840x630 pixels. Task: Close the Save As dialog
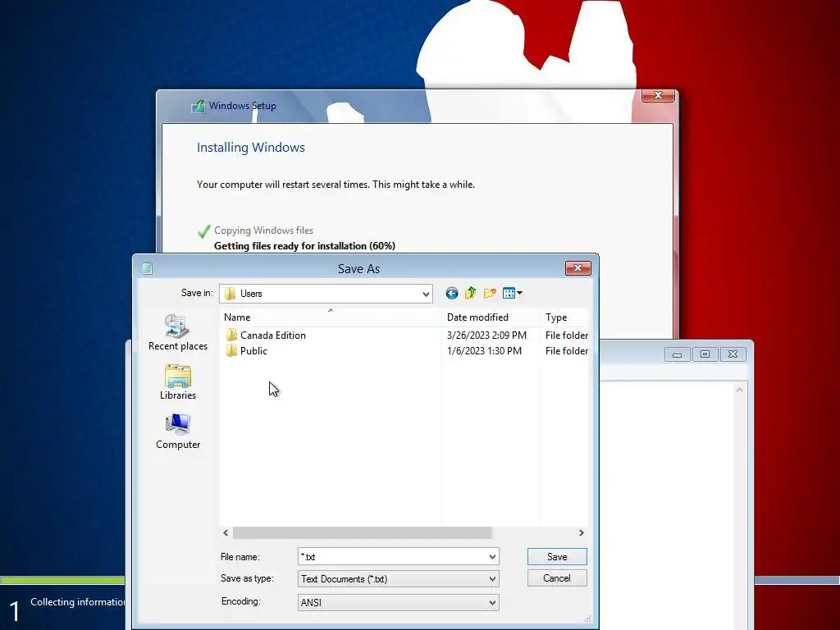tap(578, 268)
